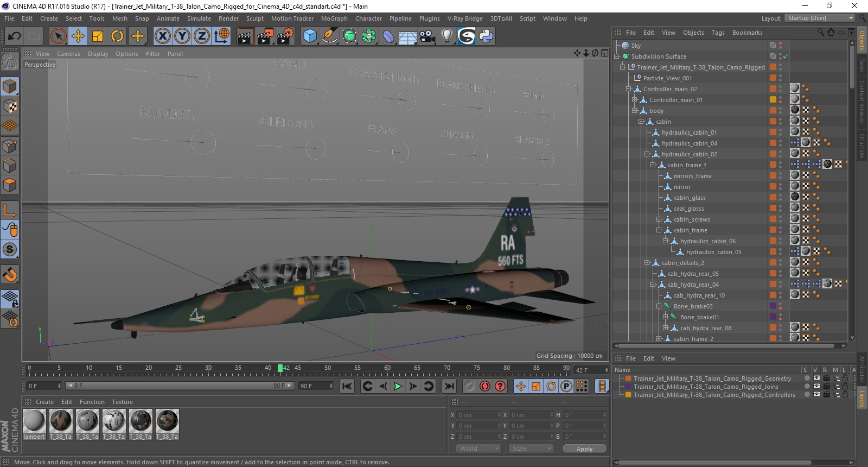Viewport: 868px width, 467px height.
Task: Click the Enable Axis tool icon
Action: click(x=10, y=210)
